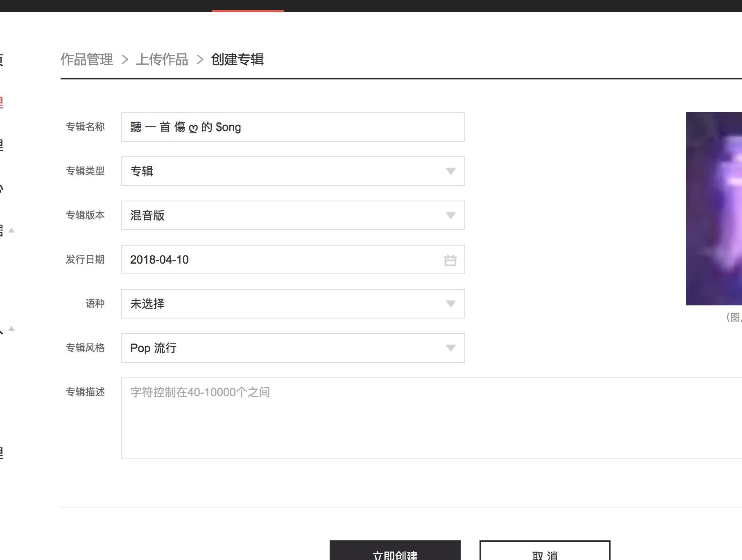742x560 pixels.
Task: Open the 专辑版本 dropdown showing 混音版
Action: [293, 215]
